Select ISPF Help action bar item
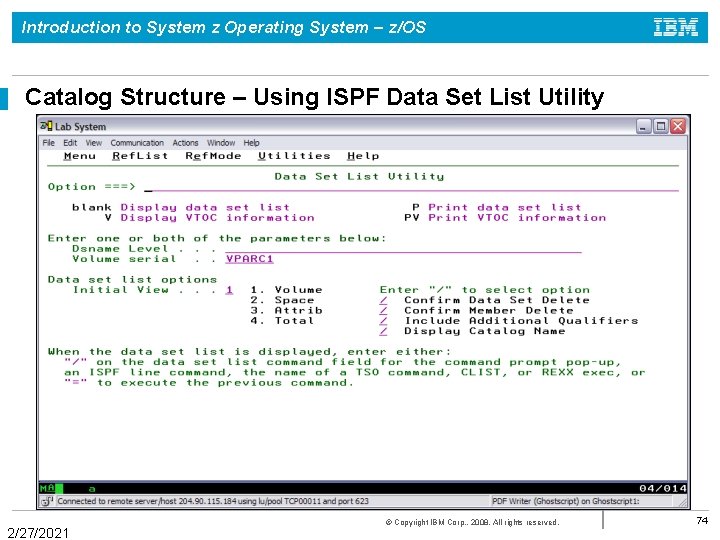This screenshot has height=540, width=720. [x=363, y=156]
